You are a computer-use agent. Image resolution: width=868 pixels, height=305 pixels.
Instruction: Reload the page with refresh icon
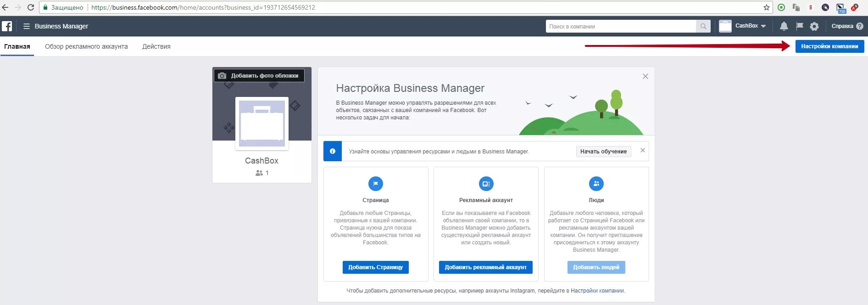(x=31, y=7)
